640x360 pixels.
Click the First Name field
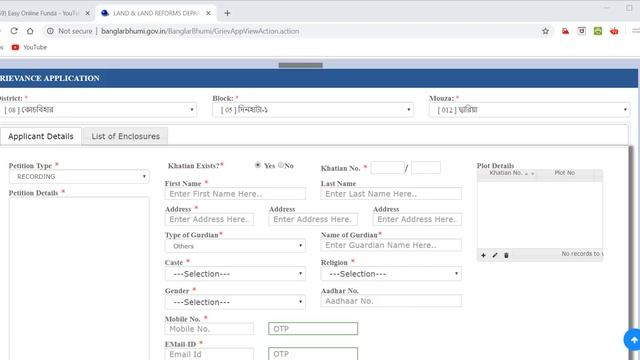point(235,193)
